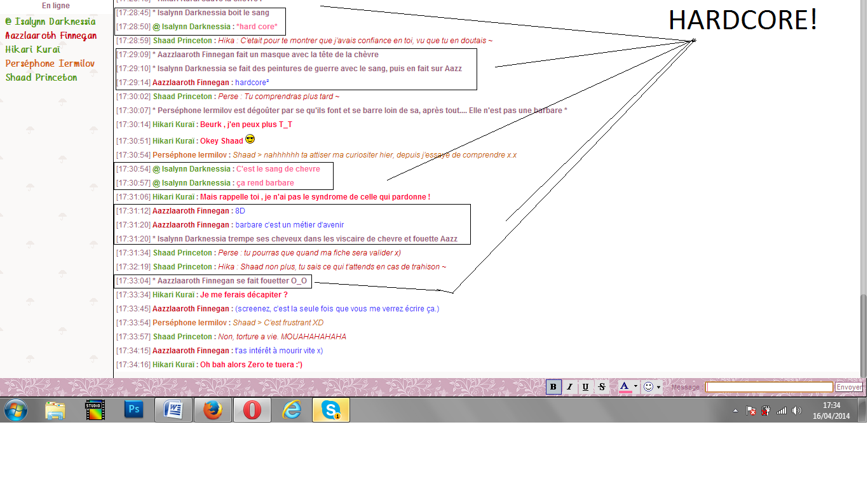
Task: Click Aazzlaaroth Finnegan name at 17:34:15
Action: (191, 351)
